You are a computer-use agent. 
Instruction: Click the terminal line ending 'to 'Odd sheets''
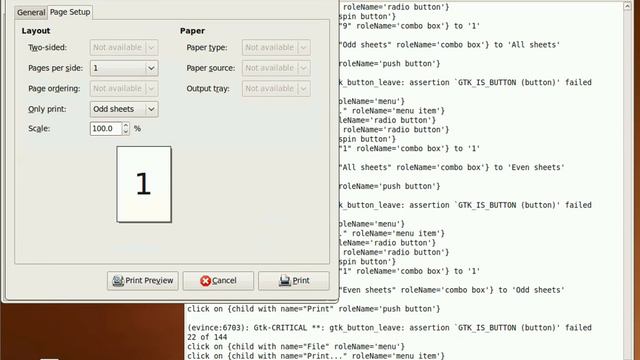tap(452, 290)
